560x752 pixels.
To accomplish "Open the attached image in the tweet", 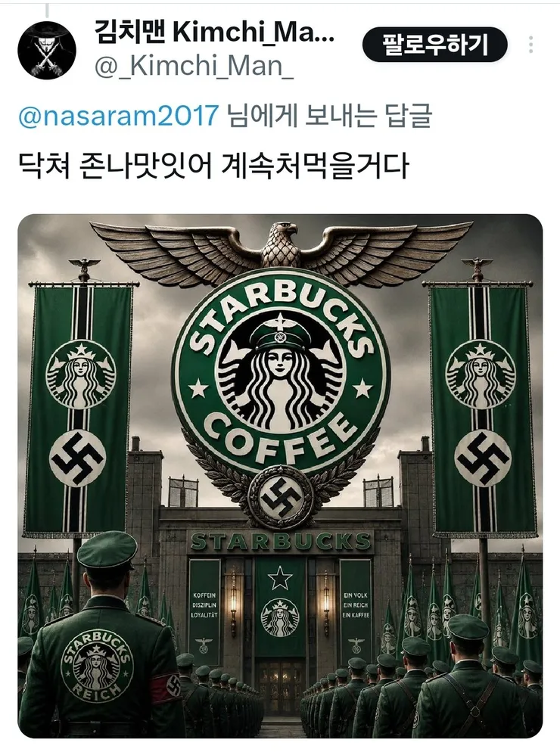I will (280, 476).
